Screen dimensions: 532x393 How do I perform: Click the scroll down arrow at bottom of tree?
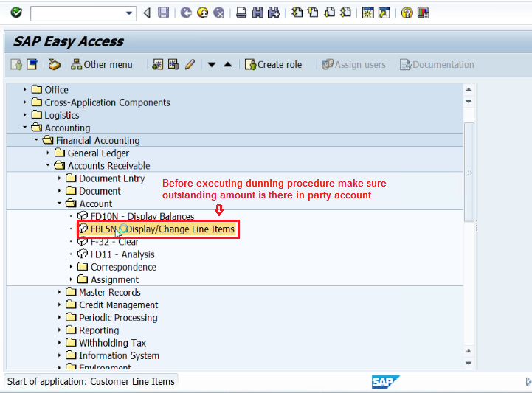[x=469, y=364]
